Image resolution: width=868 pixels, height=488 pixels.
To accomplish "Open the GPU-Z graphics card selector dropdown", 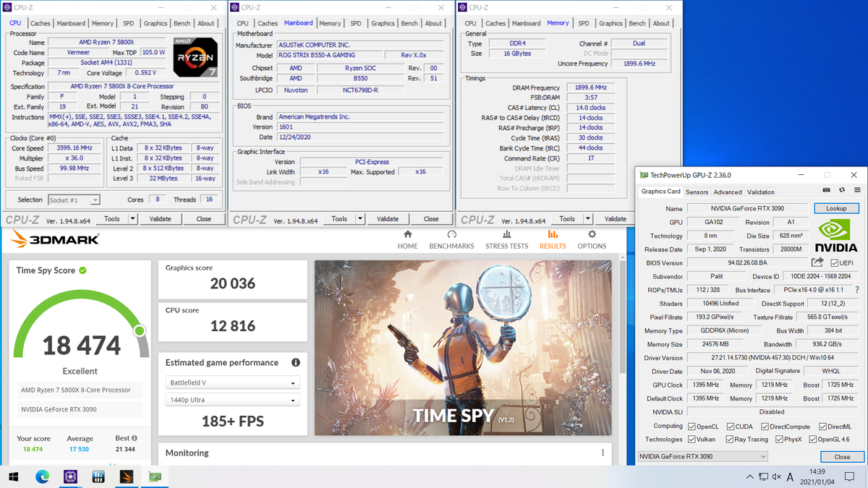I will click(702, 457).
